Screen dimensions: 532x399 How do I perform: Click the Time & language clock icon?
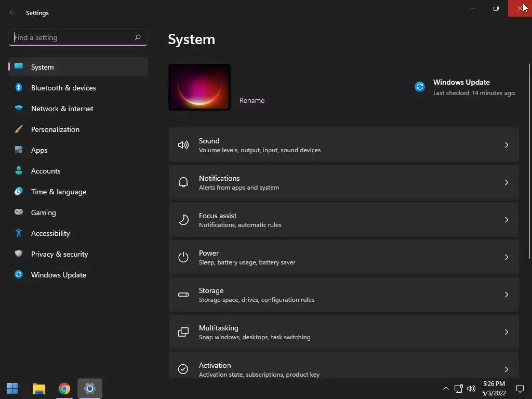pyautogui.click(x=19, y=191)
